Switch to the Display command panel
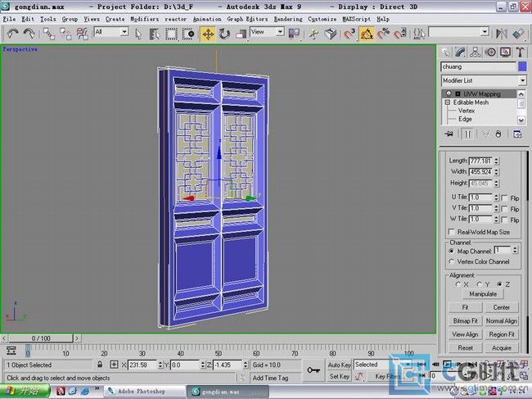Image resolution: width=532 pixels, height=399 pixels. 505,52
